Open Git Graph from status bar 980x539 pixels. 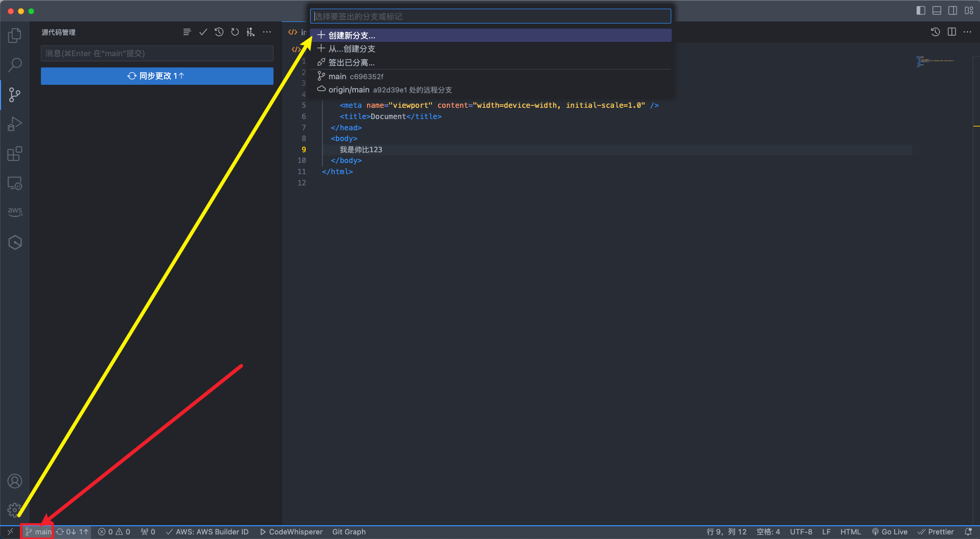349,532
